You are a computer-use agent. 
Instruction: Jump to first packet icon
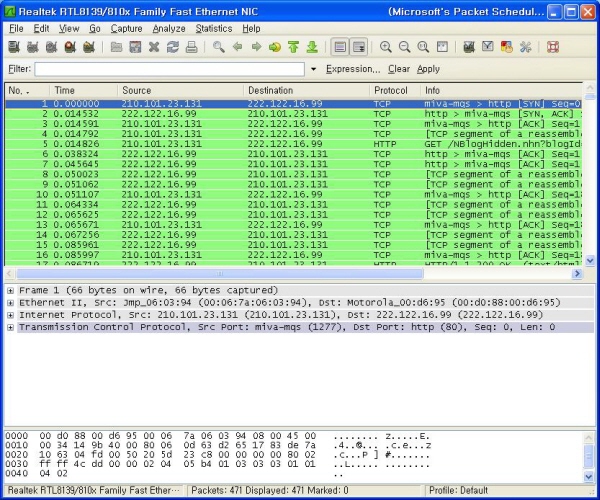pyautogui.click(x=293, y=47)
